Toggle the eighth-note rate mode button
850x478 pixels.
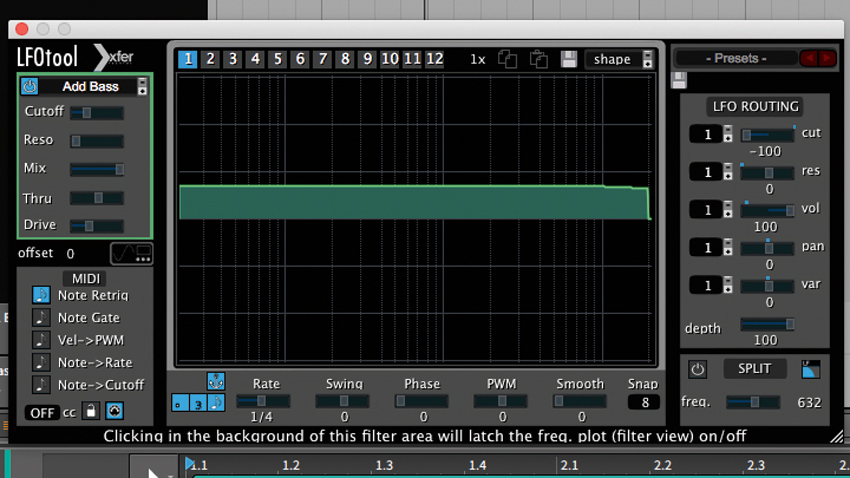tap(216, 403)
